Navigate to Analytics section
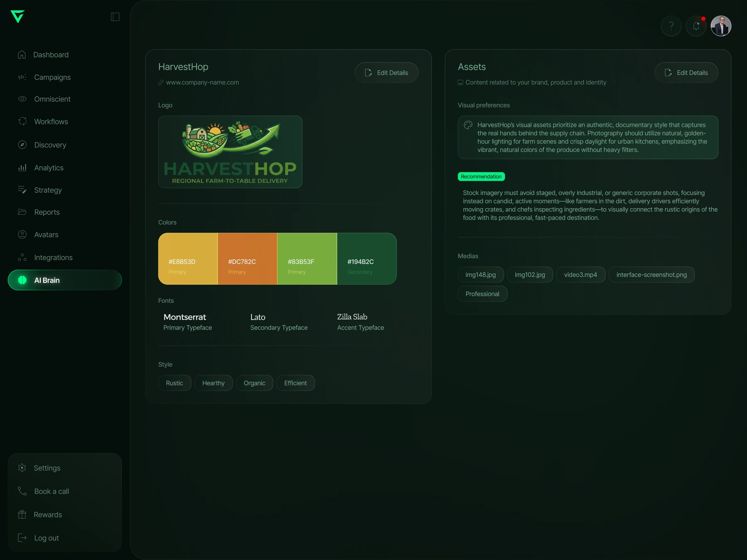This screenshot has width=747, height=560. 65,168
